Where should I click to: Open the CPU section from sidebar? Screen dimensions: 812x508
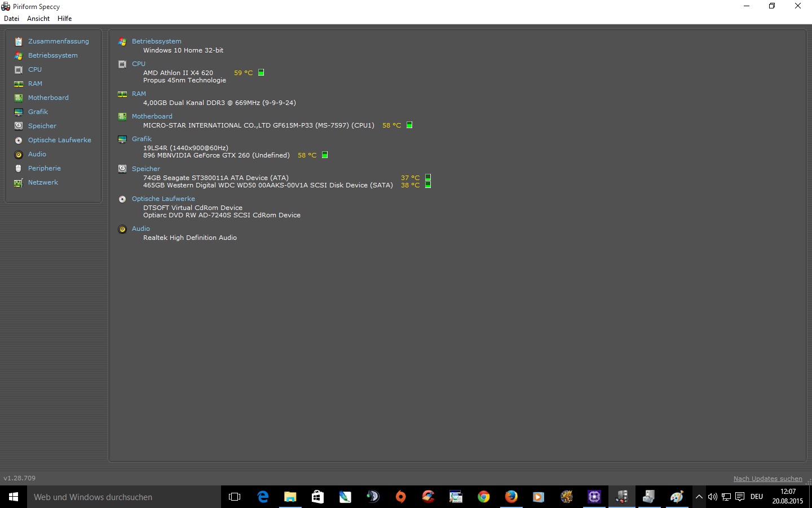click(x=35, y=69)
